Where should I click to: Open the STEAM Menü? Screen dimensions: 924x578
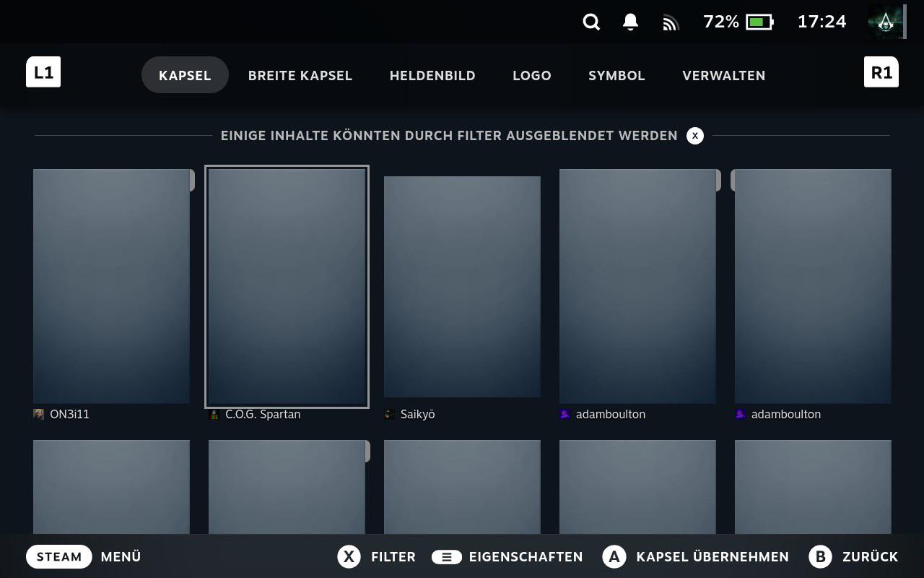tap(84, 556)
